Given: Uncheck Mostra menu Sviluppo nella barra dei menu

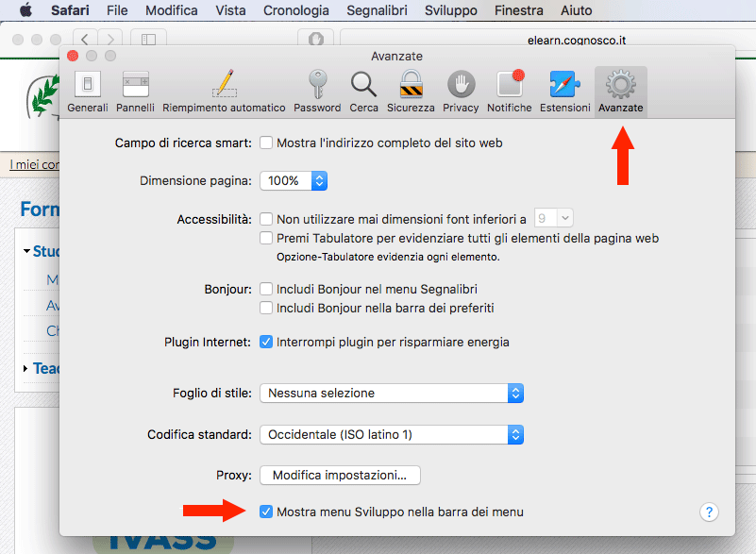Looking at the screenshot, I should coord(266,512).
